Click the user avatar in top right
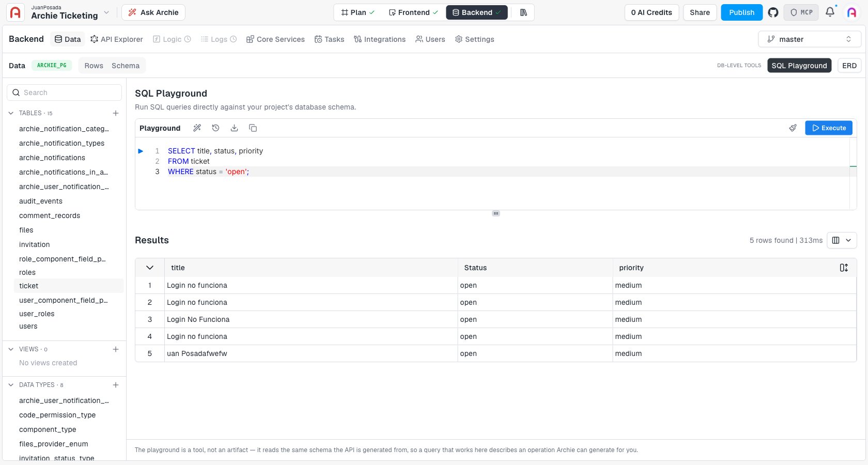Viewport: 868px width, 465px height. coord(851,12)
